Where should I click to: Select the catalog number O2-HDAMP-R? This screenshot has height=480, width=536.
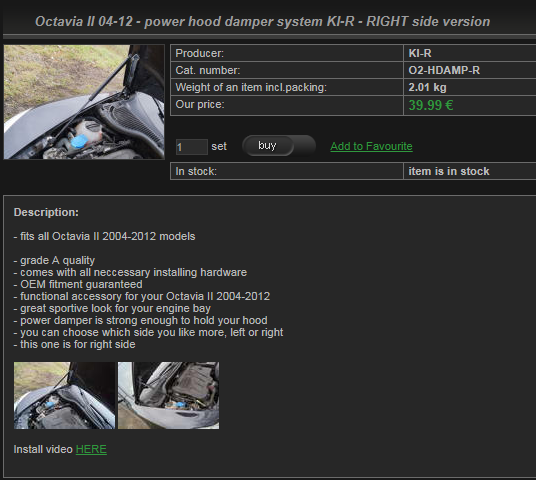coord(444,70)
